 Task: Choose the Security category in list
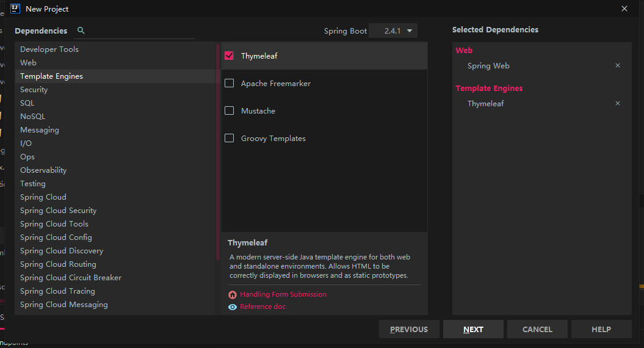click(x=34, y=90)
